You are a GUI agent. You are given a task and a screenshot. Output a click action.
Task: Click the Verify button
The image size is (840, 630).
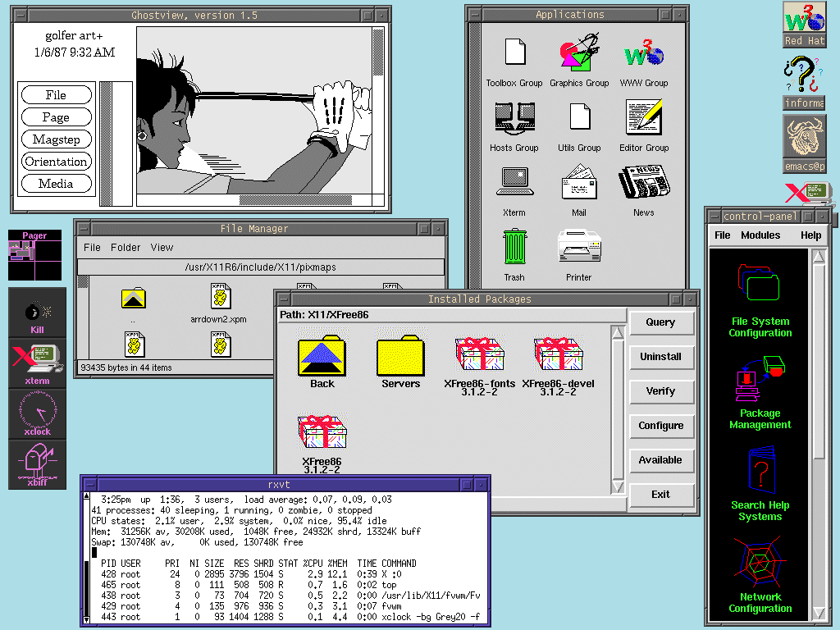pyautogui.click(x=660, y=391)
